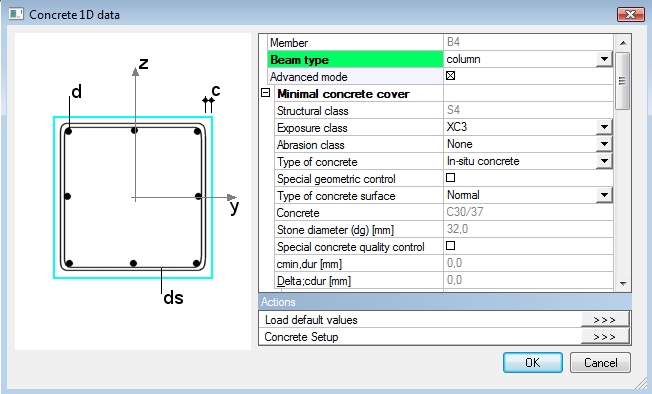
Task: Open the Abrasion class dropdown
Action: coord(604,144)
